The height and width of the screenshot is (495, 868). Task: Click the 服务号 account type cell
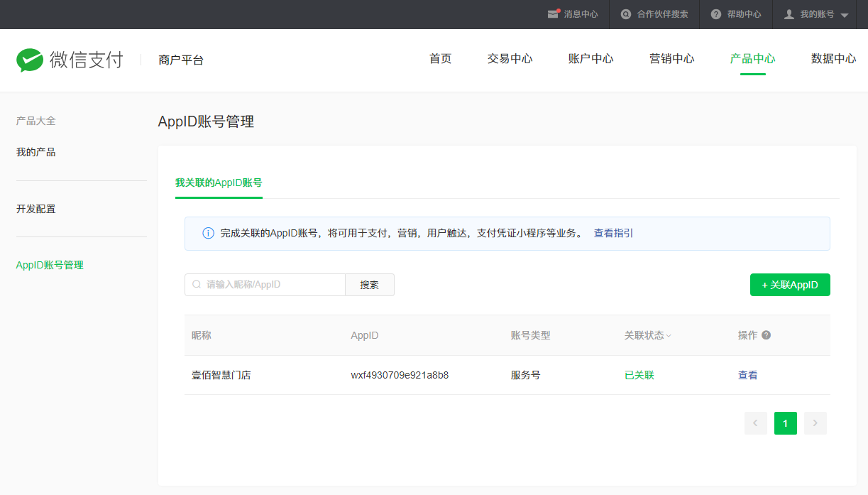526,375
